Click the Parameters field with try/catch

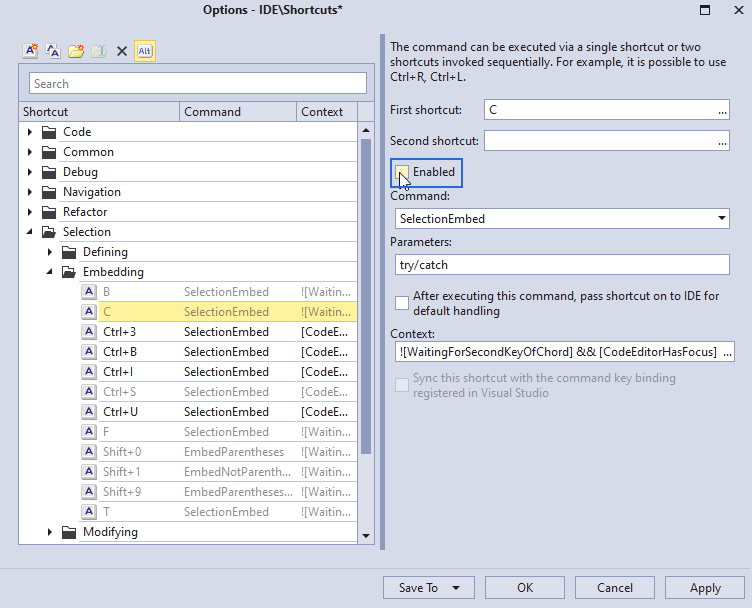coord(562,265)
